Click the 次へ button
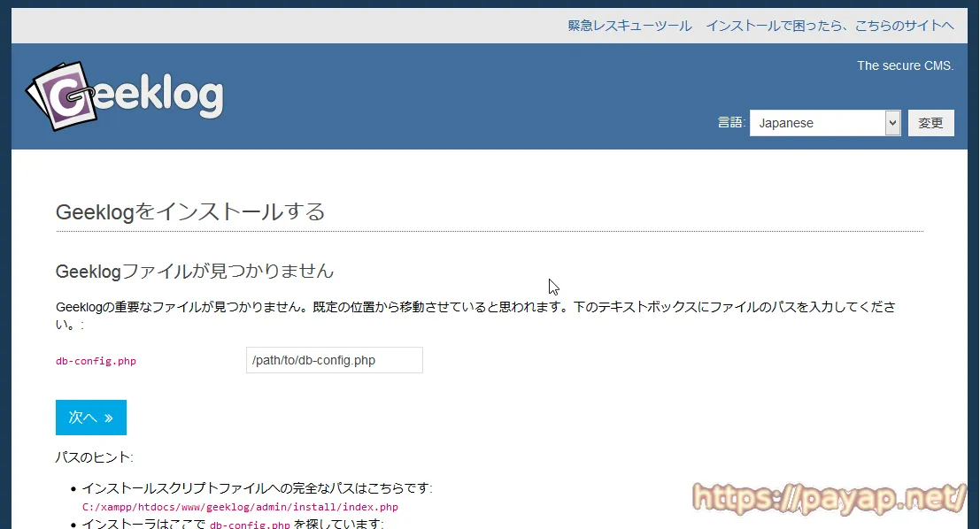 (90, 418)
